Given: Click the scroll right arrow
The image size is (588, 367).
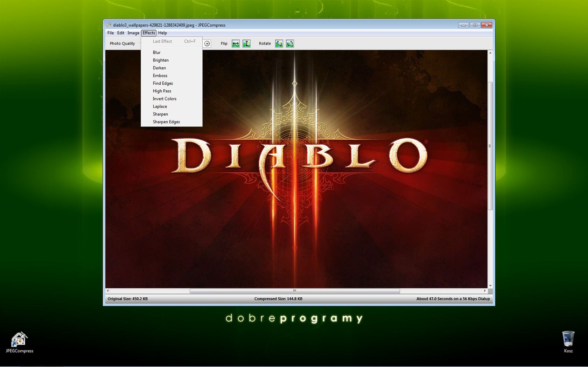Looking at the screenshot, I should tap(485, 291).
